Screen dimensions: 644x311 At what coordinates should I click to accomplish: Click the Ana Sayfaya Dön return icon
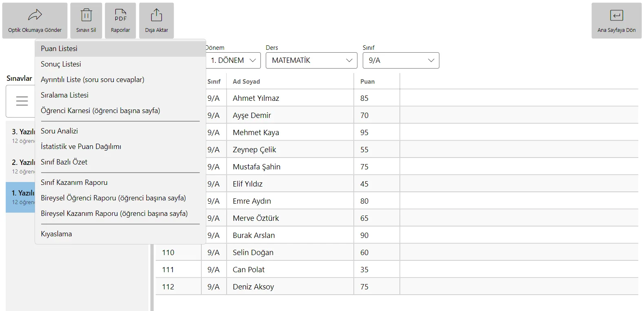616,16
